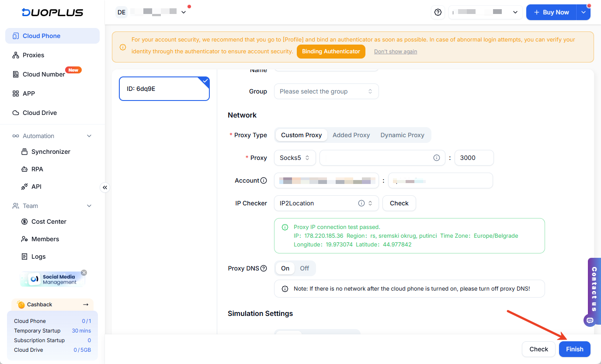Open the group selection dropdown
Image resolution: width=601 pixels, height=364 pixels.
pyautogui.click(x=326, y=91)
